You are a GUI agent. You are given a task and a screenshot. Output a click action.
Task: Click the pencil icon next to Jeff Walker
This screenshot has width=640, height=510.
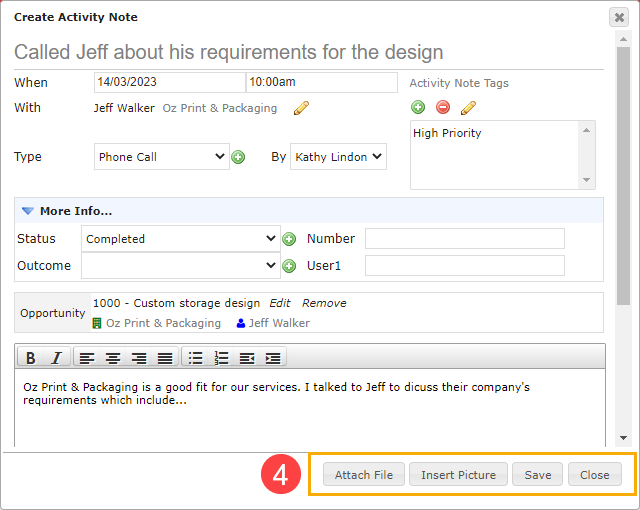click(x=301, y=108)
